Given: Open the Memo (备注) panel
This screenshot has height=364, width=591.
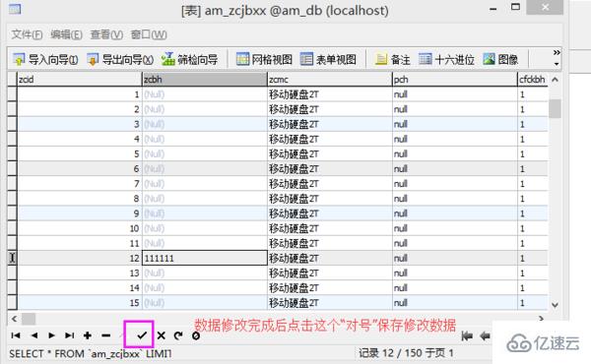Looking at the screenshot, I should pyautogui.click(x=392, y=59).
